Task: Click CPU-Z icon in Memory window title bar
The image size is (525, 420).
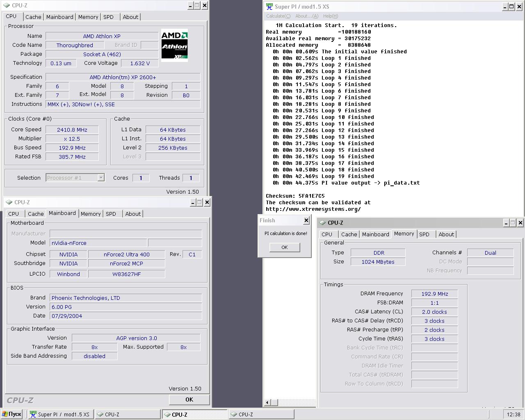Action: click(323, 223)
